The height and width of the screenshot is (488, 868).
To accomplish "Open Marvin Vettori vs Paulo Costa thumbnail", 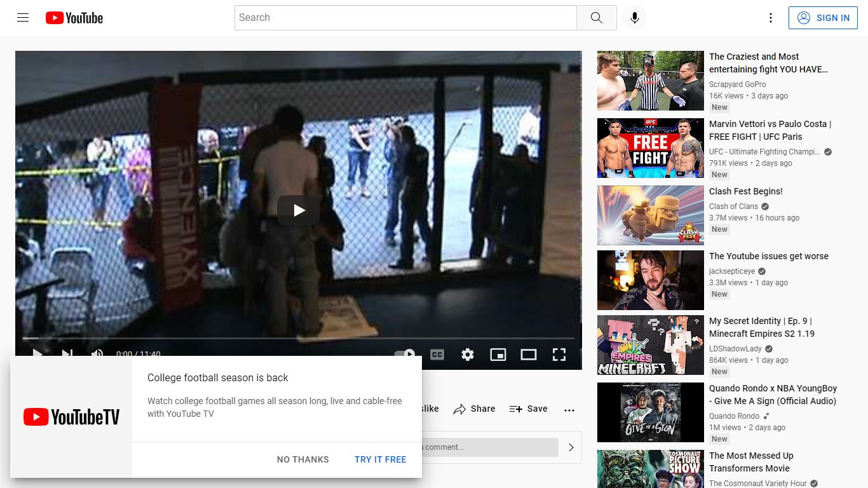I will pyautogui.click(x=651, y=148).
